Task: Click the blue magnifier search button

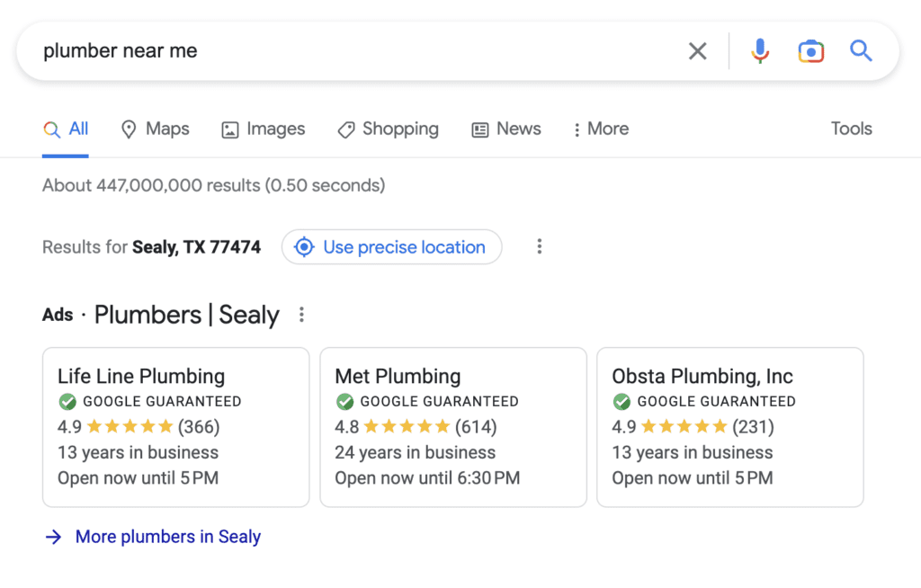Action: click(861, 51)
